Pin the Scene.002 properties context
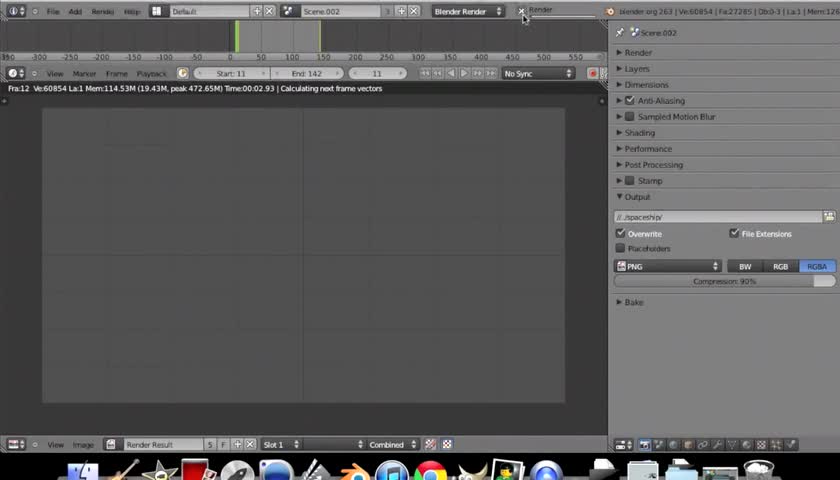Image resolution: width=840 pixels, height=480 pixels. [x=620, y=33]
